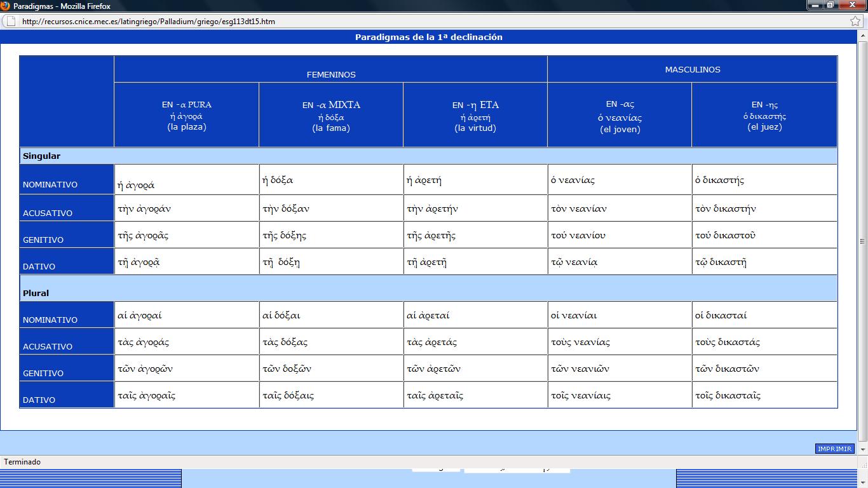Click the 'Paradigmas de la 1ª declinación' title

(429, 37)
